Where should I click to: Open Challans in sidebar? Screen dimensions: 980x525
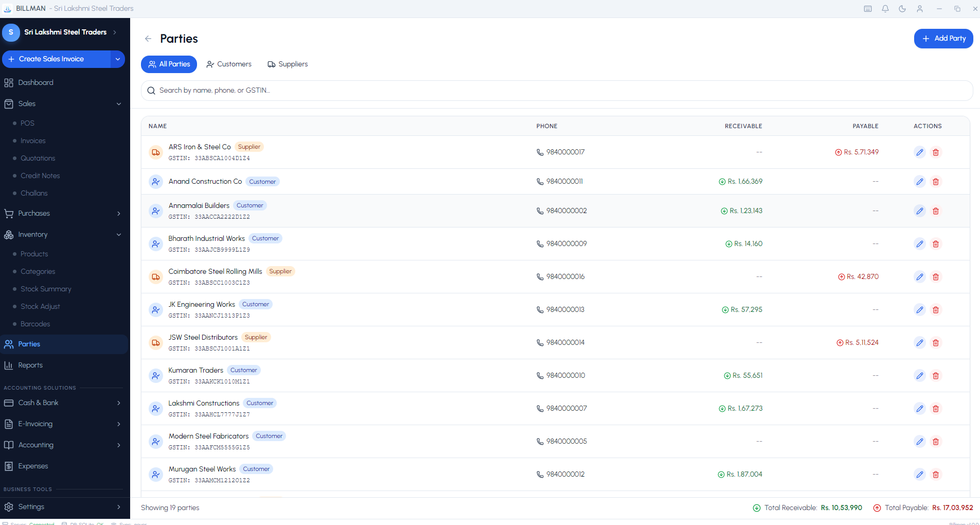point(34,194)
